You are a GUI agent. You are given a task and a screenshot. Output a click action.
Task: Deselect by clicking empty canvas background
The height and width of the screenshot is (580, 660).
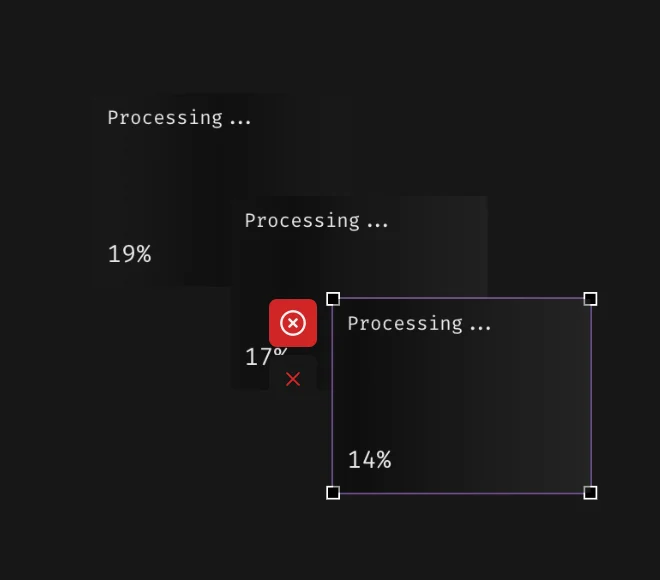pos(560,100)
